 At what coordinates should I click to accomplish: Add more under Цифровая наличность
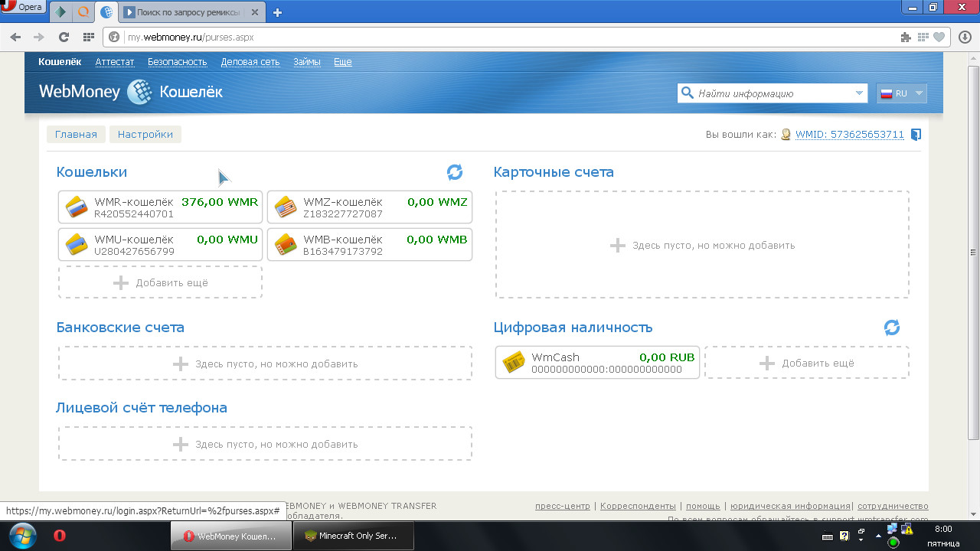pyautogui.click(x=807, y=363)
